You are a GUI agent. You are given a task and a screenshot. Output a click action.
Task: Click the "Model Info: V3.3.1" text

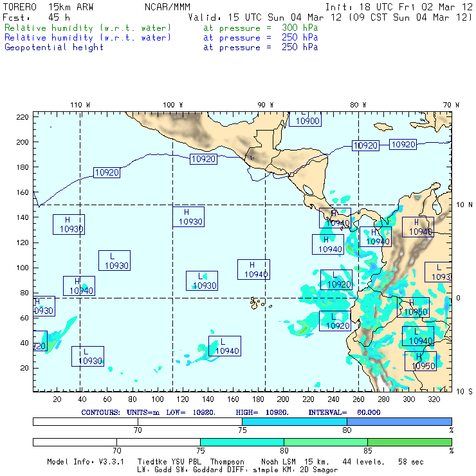(86, 462)
